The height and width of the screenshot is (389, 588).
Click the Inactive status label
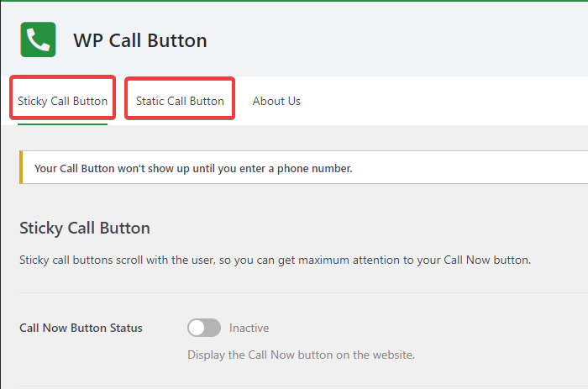(x=249, y=328)
